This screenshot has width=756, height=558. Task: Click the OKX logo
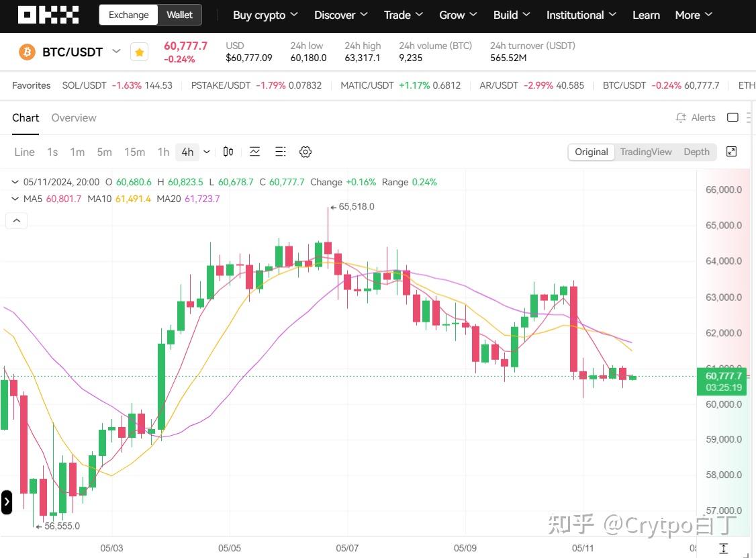(48, 14)
